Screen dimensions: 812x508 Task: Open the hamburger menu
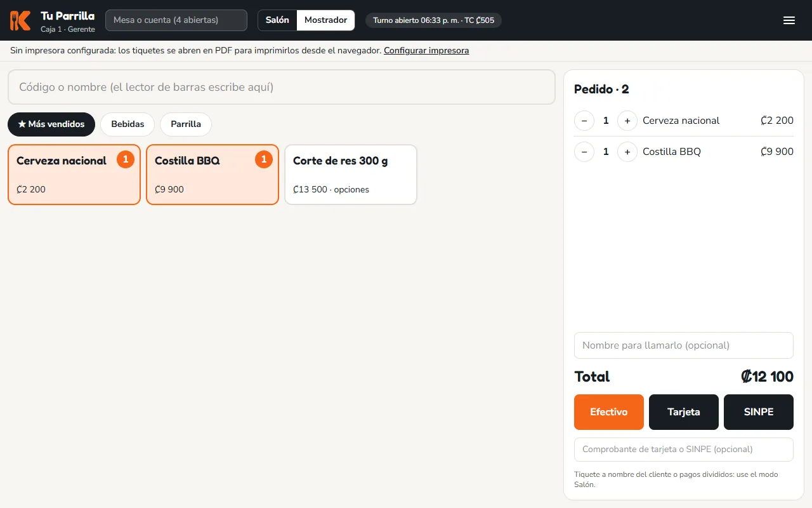[x=789, y=20]
